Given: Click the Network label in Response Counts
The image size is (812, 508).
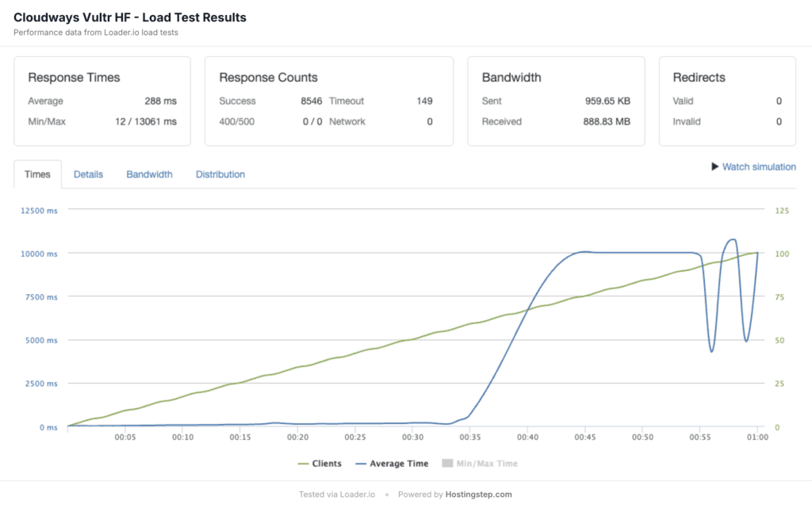Looking at the screenshot, I should point(347,121).
